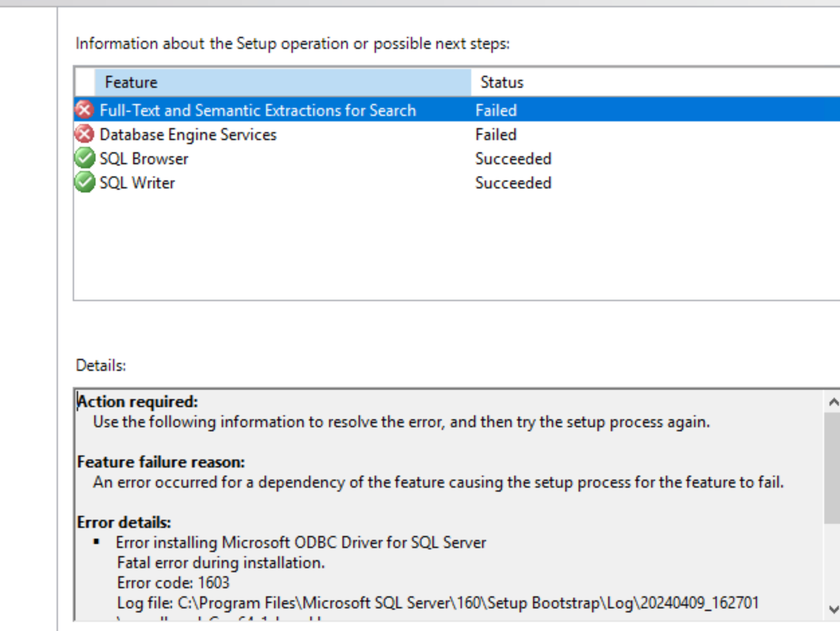This screenshot has height=631, width=840.
Task: Click the Succeeded status for SQL Browser
Action: click(x=513, y=159)
